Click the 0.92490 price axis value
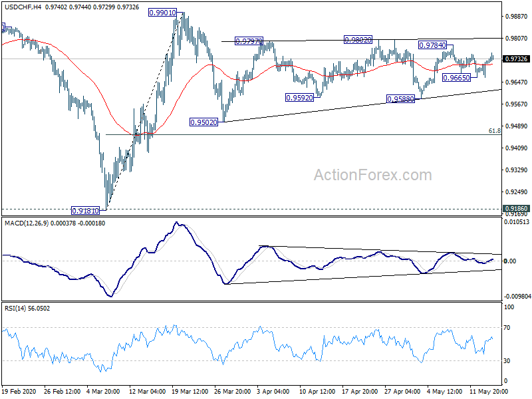The height and width of the screenshot is (399, 532). tap(516, 192)
